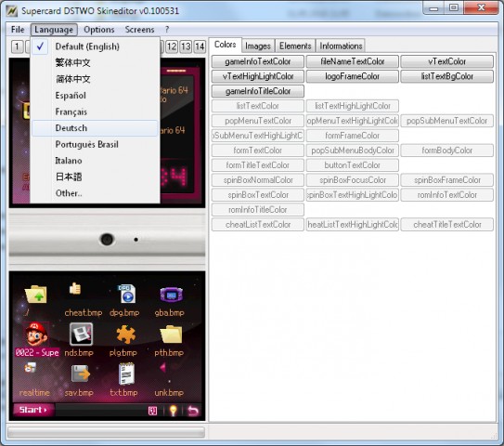Switch to screen 1 button
Screen dimensions: 504x446
pyautogui.click(x=17, y=46)
